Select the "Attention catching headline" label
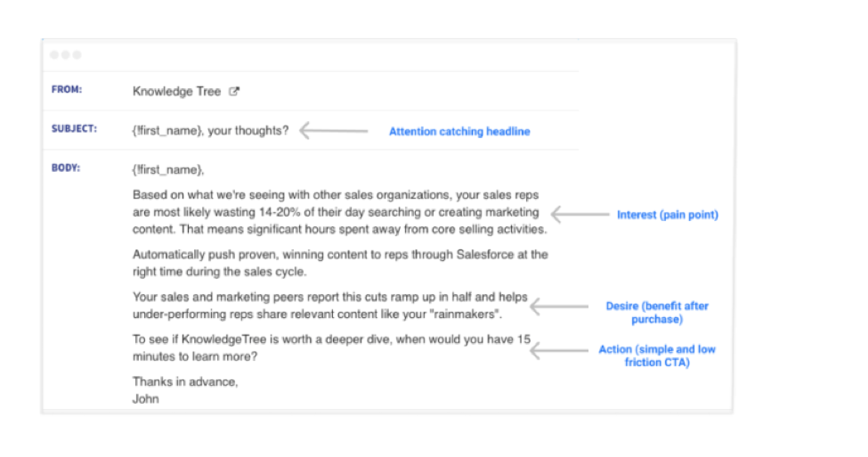Image resolution: width=868 pixels, height=457 pixels. pos(459,132)
